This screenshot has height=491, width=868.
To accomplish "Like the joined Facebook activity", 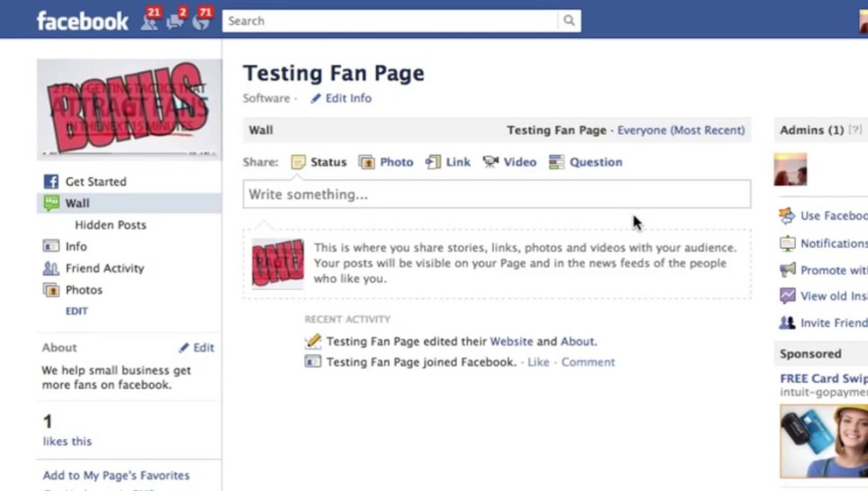I will click(538, 362).
